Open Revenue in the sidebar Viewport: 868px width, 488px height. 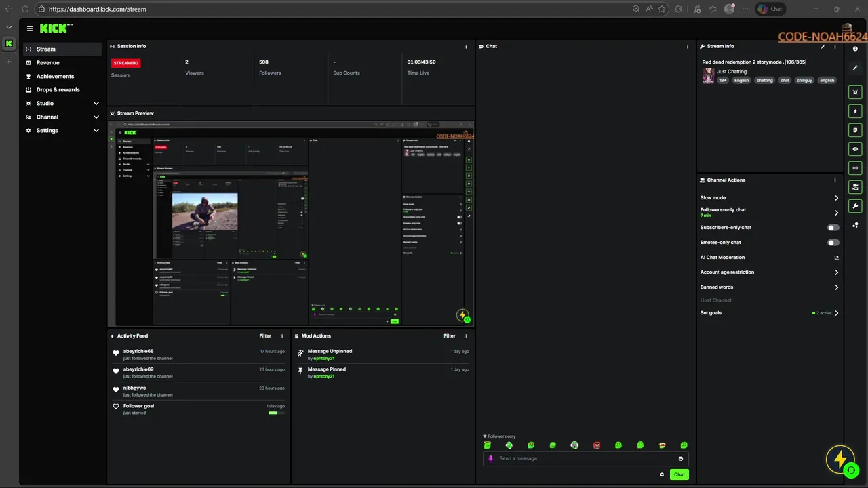pyautogui.click(x=62, y=62)
